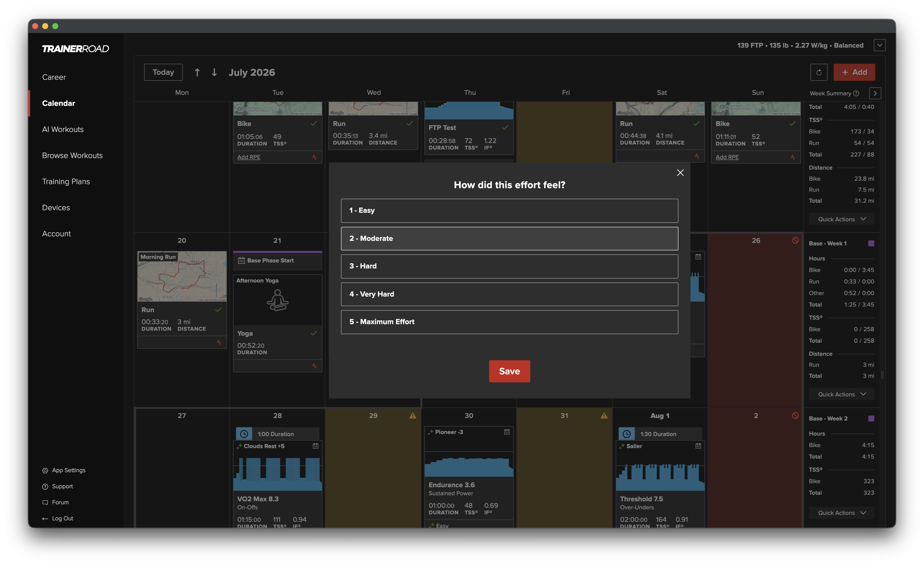Click the 1:30 Duration clock icon
This screenshot has height=565, width=924.
(x=626, y=434)
